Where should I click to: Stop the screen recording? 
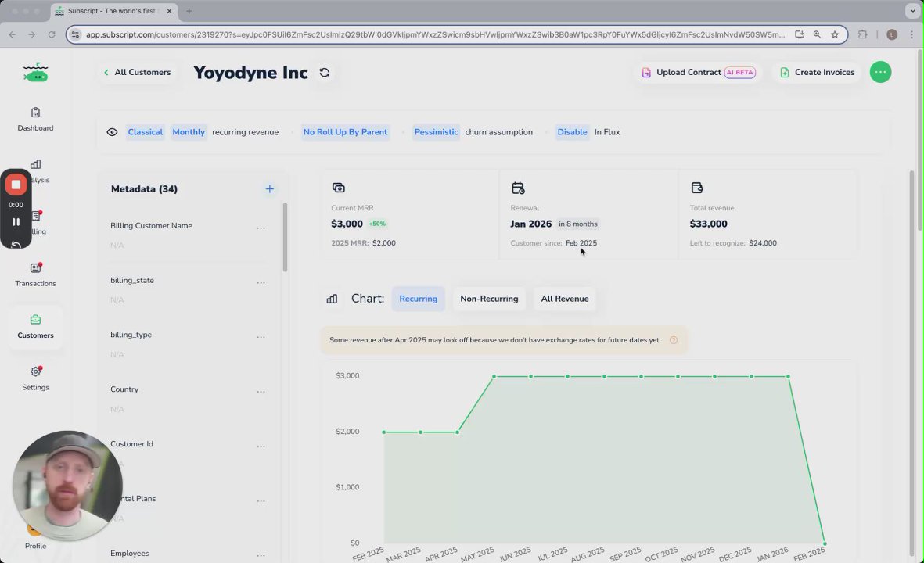(x=16, y=185)
